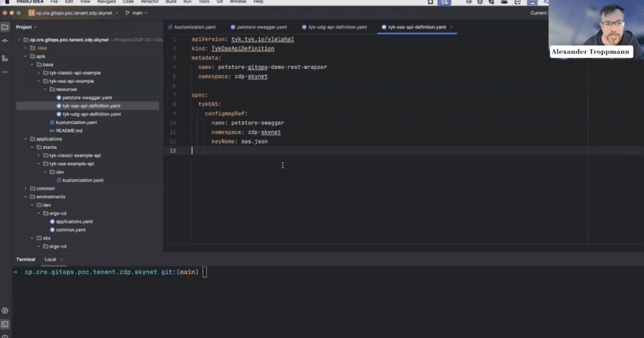Switch to the tyk-udg-api-definition.yaml editor tab

(334, 27)
